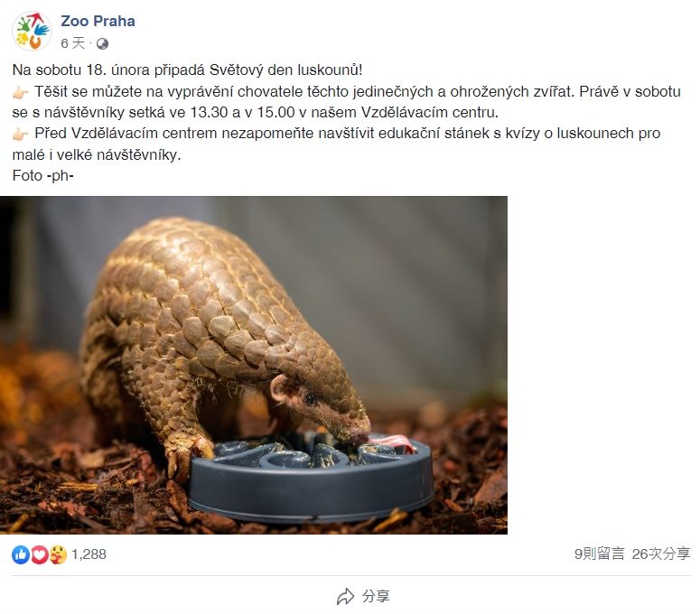Click the first pointing hand emoji
700x614 pixels.
(21, 92)
